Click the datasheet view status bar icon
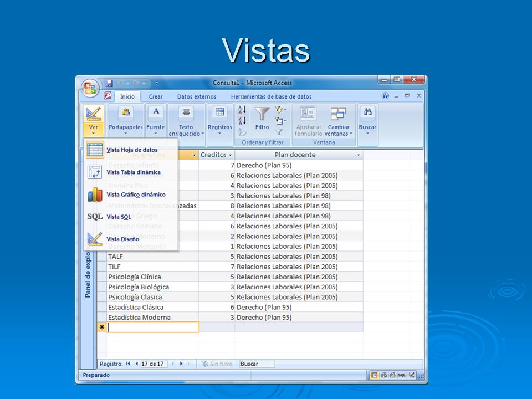Screen dimensions: 532x399 coord(374,375)
